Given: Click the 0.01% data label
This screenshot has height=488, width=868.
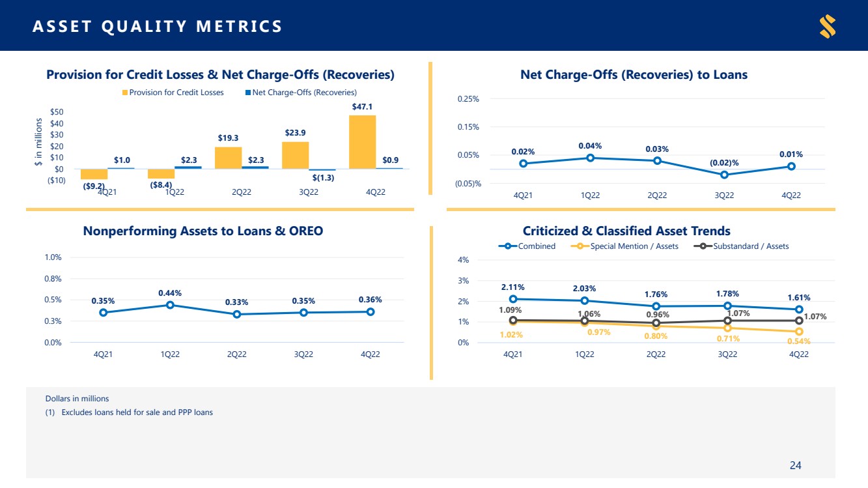Looking at the screenshot, I should (791, 154).
